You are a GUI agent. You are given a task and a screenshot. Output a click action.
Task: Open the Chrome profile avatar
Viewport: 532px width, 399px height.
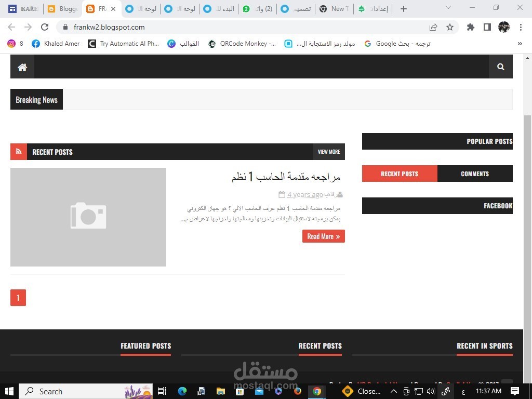tap(504, 27)
